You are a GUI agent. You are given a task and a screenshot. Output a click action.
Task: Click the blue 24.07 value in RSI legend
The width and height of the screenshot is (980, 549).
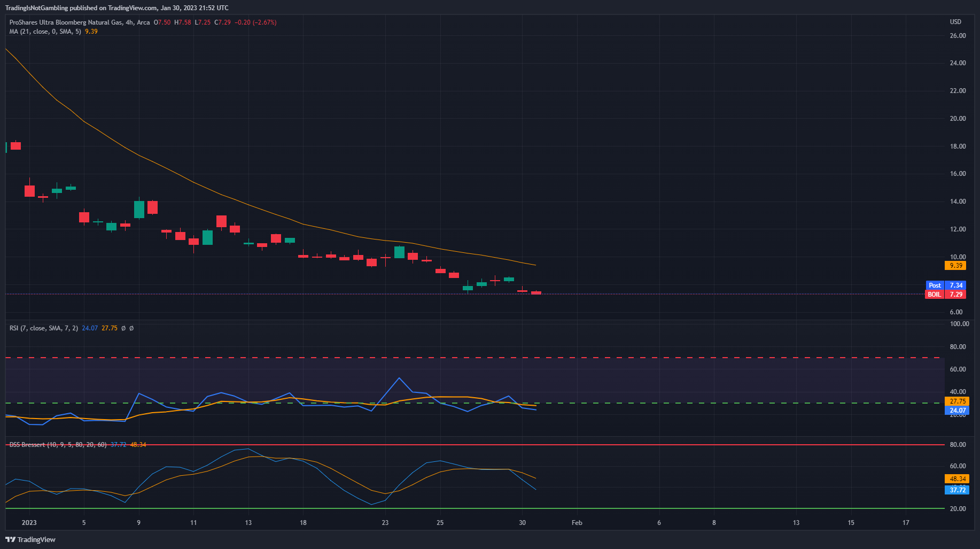point(90,328)
